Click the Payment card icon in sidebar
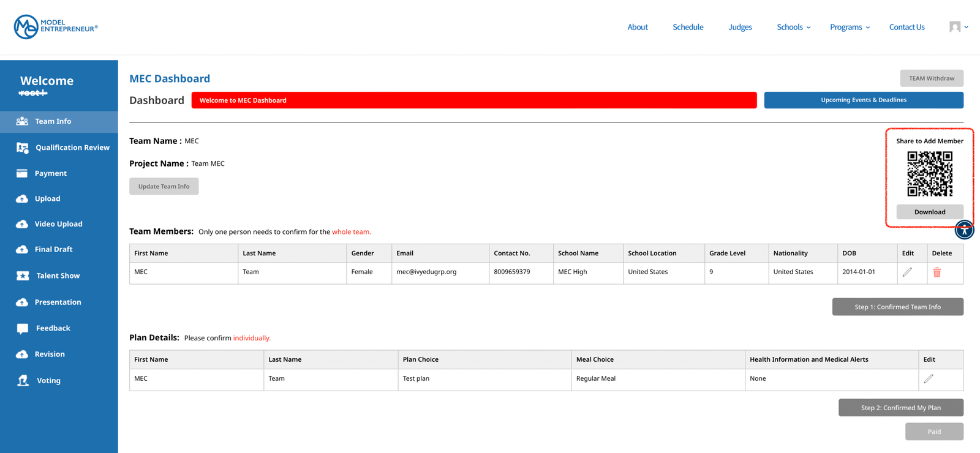The image size is (980, 453). (22, 173)
